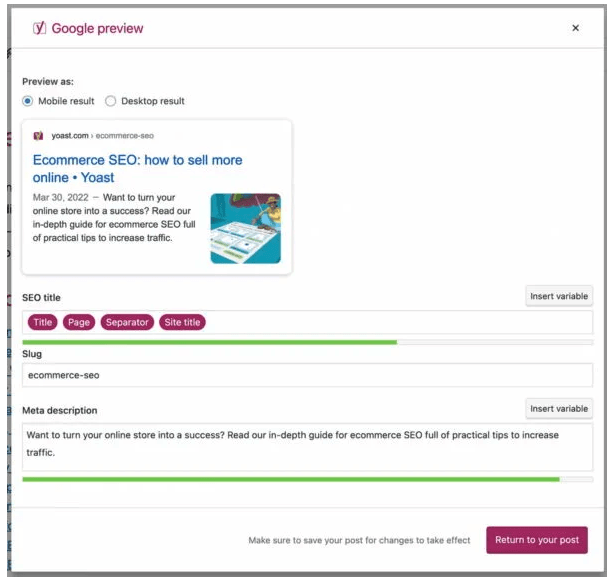Click the SEO title input field
Viewport: 613px width, 581px height.
pyautogui.click(x=400, y=322)
